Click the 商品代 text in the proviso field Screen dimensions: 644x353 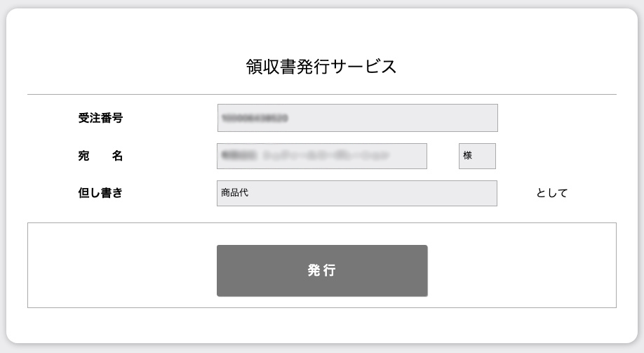click(x=234, y=193)
